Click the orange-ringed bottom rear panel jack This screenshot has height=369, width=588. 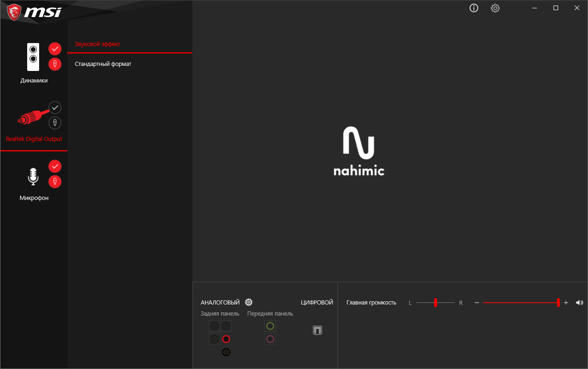click(x=226, y=352)
